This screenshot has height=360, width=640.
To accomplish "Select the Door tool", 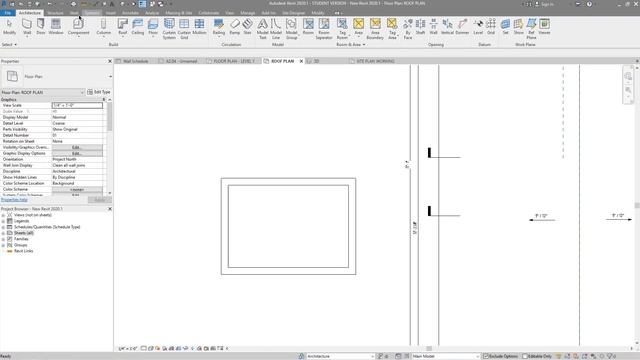I will [41, 27].
